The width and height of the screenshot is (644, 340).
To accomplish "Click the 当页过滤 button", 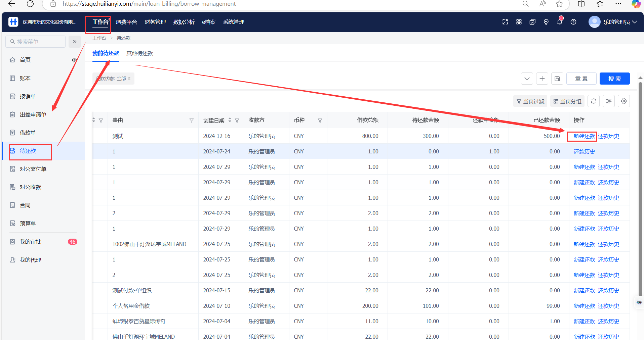I will [x=530, y=101].
